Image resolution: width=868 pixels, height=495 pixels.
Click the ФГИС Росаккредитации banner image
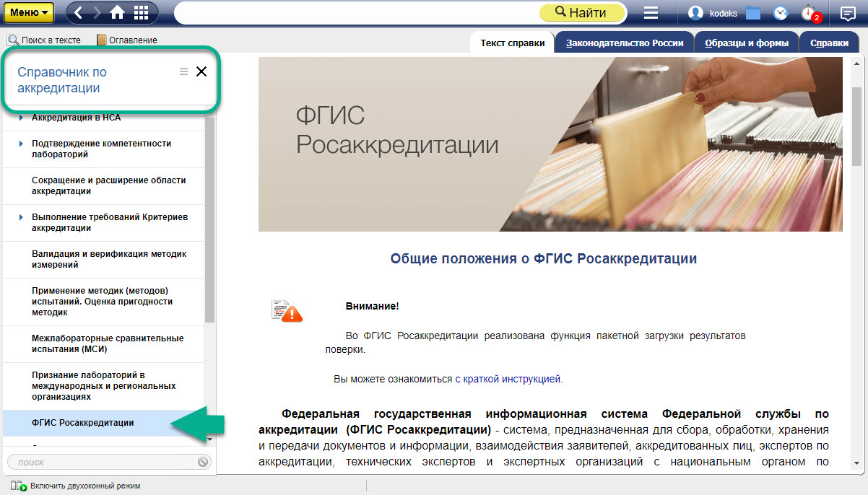(550, 144)
